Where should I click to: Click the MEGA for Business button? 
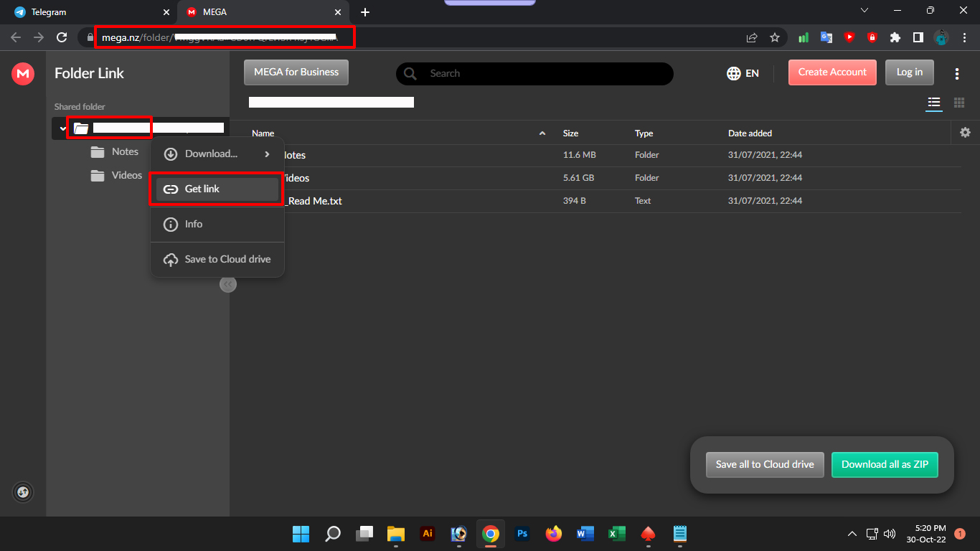(x=296, y=72)
